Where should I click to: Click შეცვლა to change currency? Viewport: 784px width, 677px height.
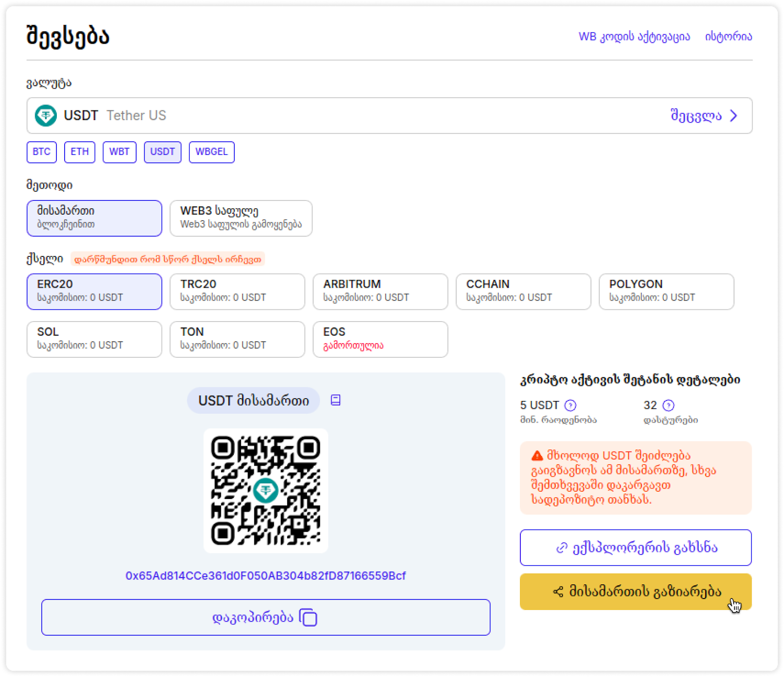tap(696, 116)
